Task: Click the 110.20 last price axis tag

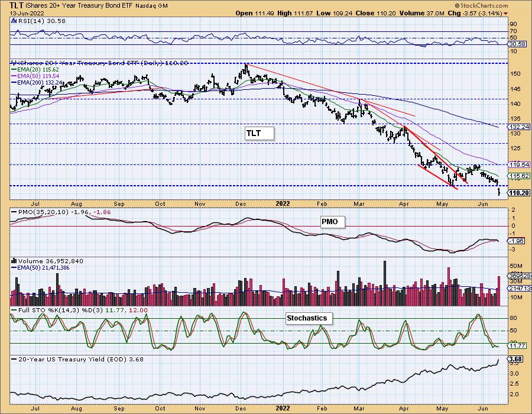Action: coord(520,193)
